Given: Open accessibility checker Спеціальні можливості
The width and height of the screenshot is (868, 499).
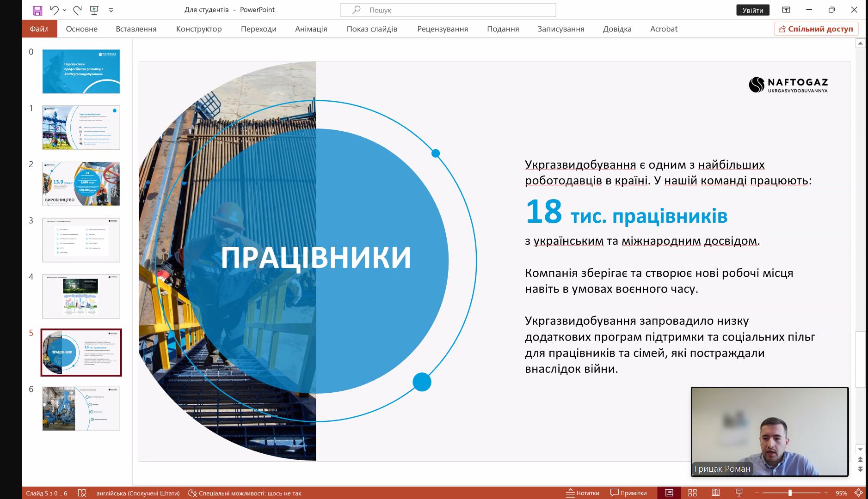Looking at the screenshot, I should 245,493.
